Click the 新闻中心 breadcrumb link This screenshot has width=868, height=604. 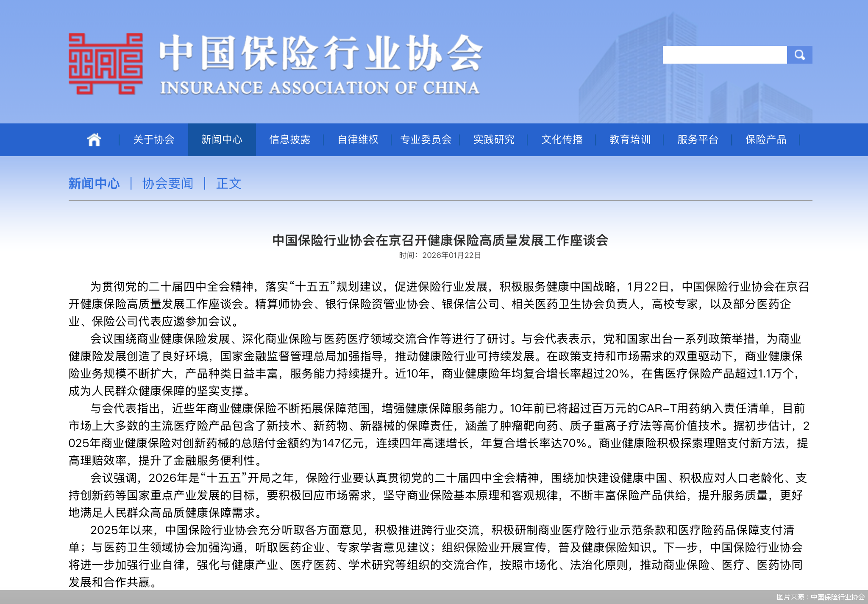pos(94,183)
